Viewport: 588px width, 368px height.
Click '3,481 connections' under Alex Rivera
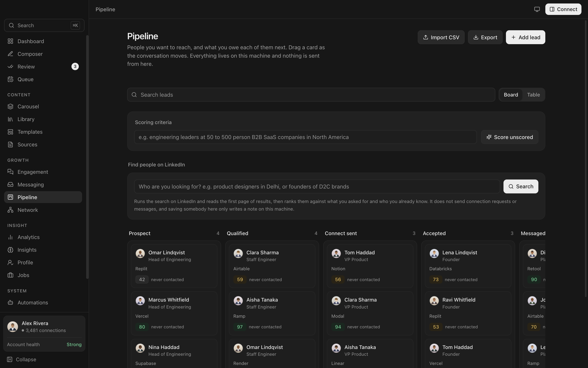click(46, 330)
